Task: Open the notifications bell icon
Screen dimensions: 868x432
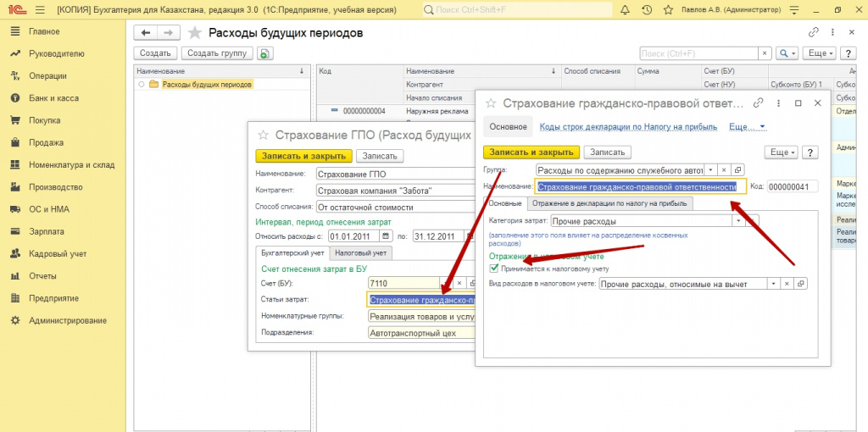Action: tap(626, 10)
